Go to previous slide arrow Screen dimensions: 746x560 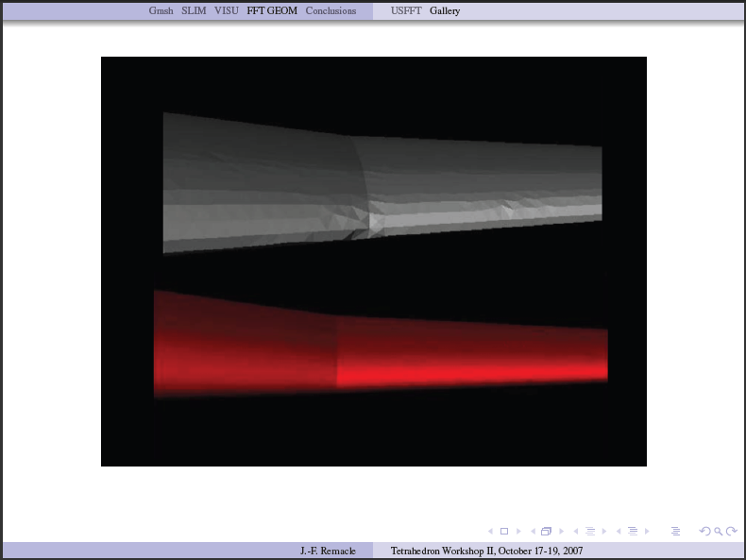[x=490, y=532]
